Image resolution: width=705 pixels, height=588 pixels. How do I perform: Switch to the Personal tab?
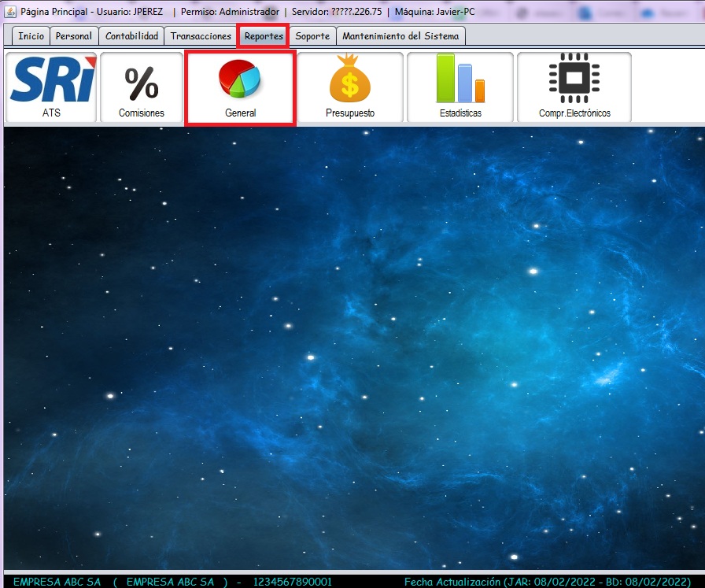74,36
